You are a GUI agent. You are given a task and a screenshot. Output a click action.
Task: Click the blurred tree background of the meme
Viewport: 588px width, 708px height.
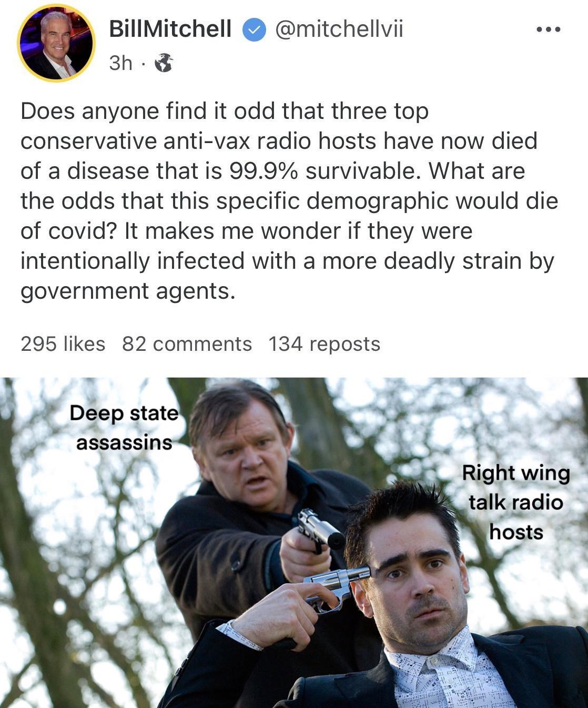79,552
